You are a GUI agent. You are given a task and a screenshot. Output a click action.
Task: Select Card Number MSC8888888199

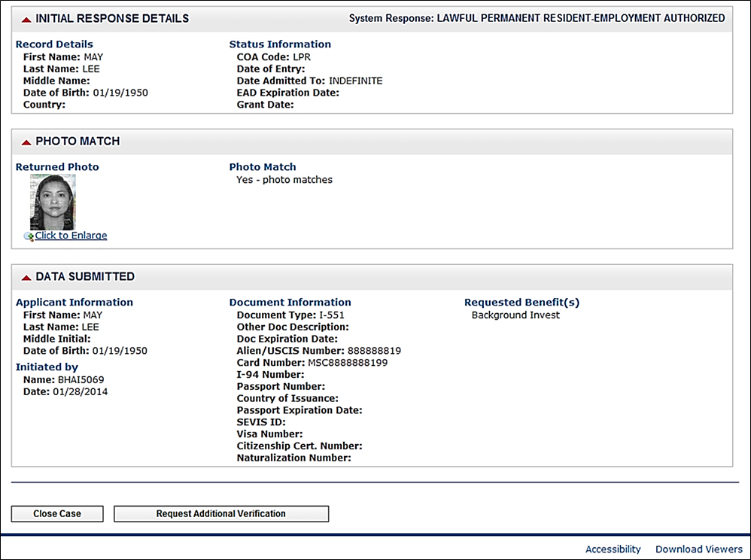point(312,363)
